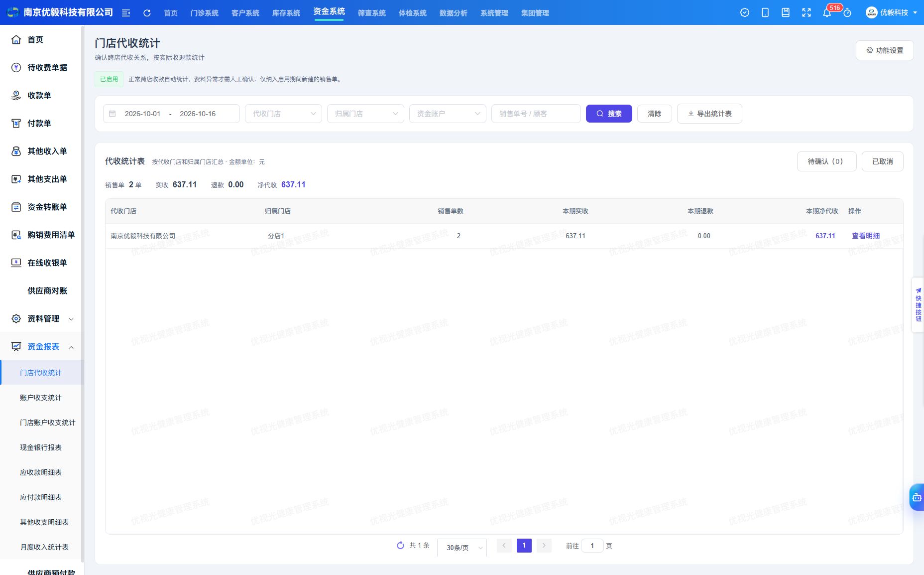This screenshot has height=575, width=924.
Task: Open the 资金账户 dropdown filter
Action: coord(448,114)
